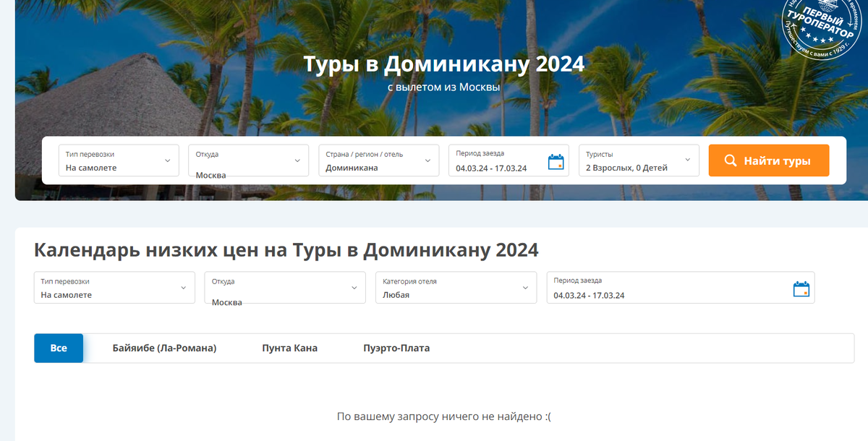Open the Категория отеля Любая dropdown
This screenshot has width=868, height=441.
click(x=456, y=288)
